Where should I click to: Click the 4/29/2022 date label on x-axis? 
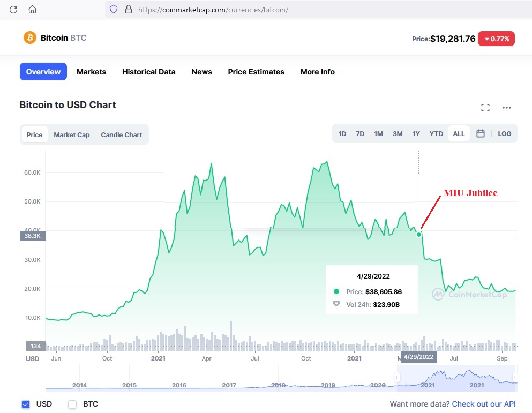[418, 357]
